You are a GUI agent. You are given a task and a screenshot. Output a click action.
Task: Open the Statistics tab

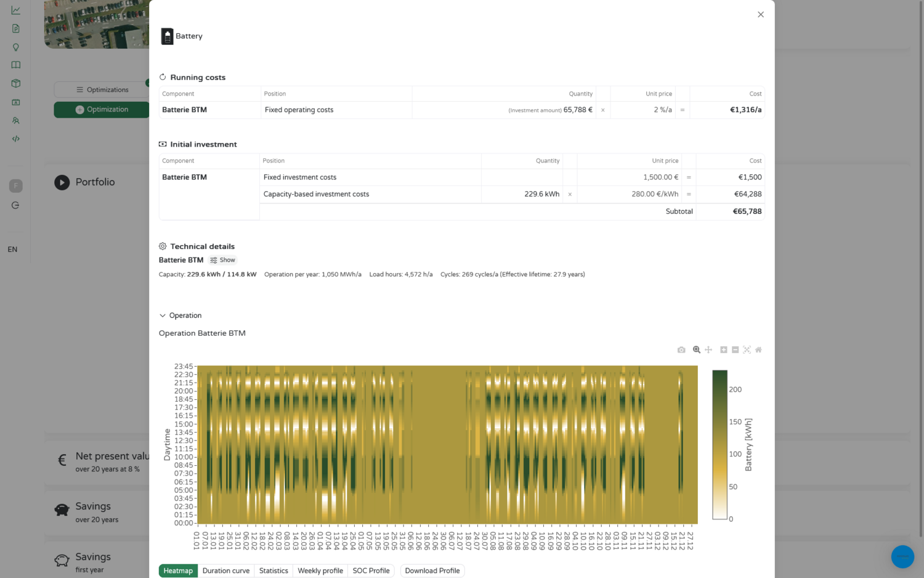(x=274, y=571)
